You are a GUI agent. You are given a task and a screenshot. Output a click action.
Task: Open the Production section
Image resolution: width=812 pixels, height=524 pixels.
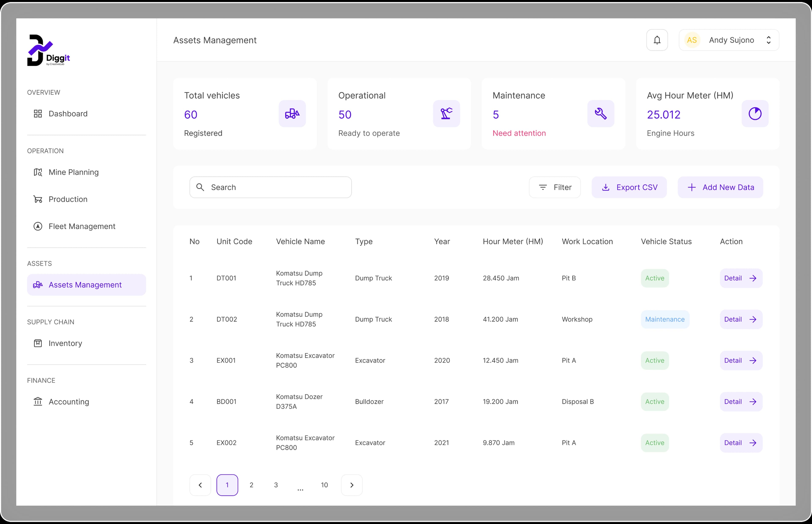click(x=86, y=199)
